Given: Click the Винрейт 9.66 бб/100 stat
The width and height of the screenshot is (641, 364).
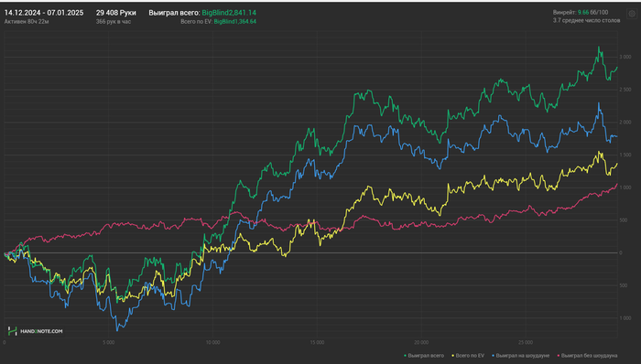Looking at the screenshot, I should [x=581, y=12].
